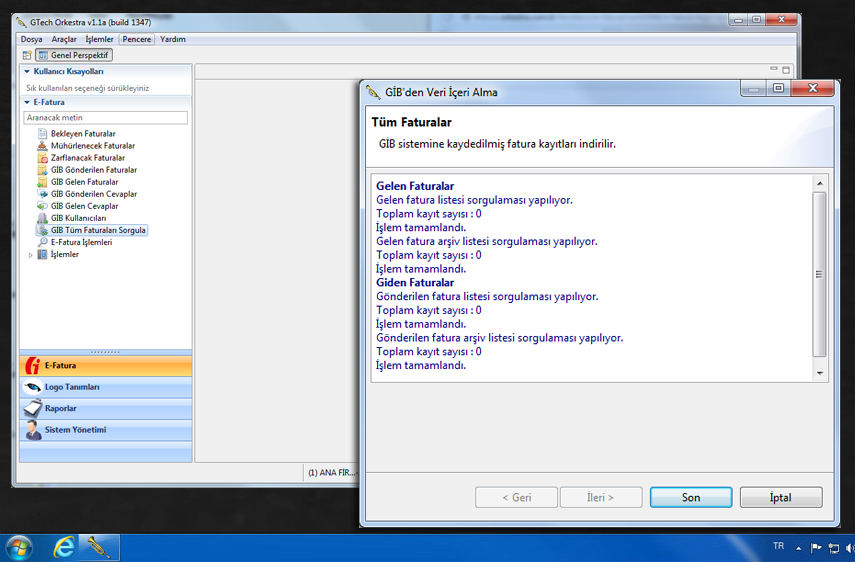
Task: Click the disabled İleri button
Action: coord(601,497)
